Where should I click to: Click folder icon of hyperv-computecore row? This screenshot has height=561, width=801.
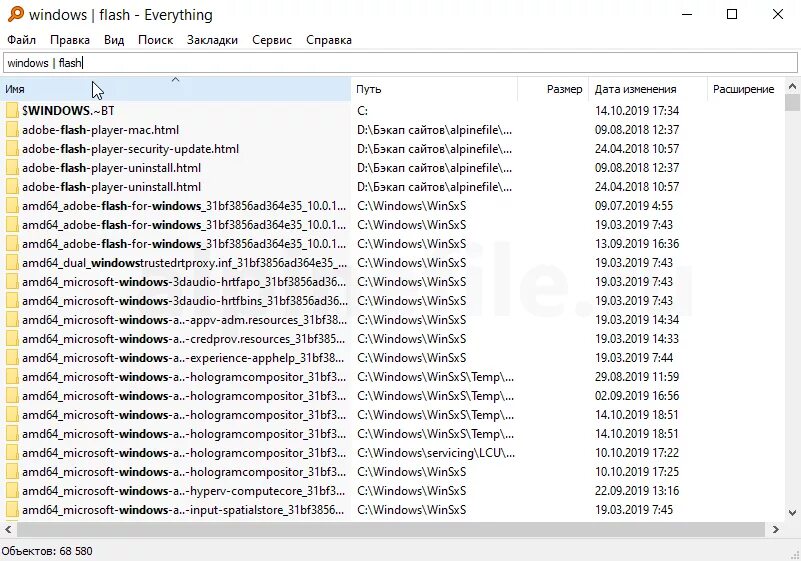pyautogui.click(x=12, y=490)
